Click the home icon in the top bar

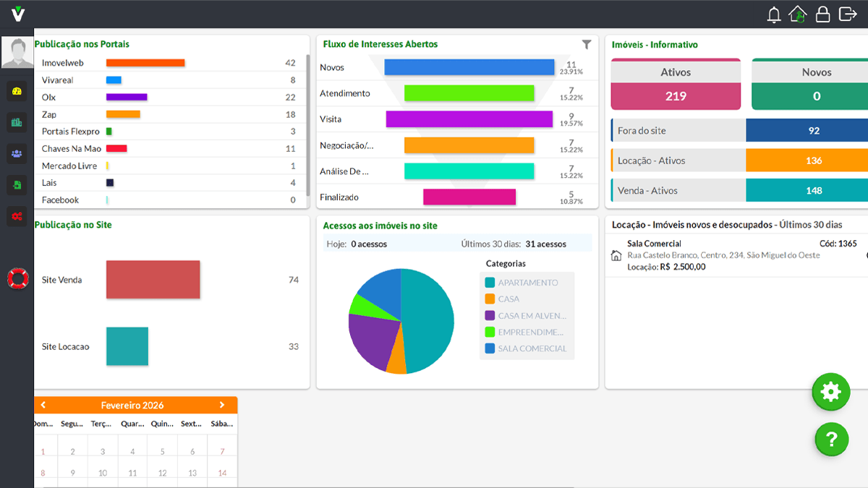pyautogui.click(x=798, y=13)
